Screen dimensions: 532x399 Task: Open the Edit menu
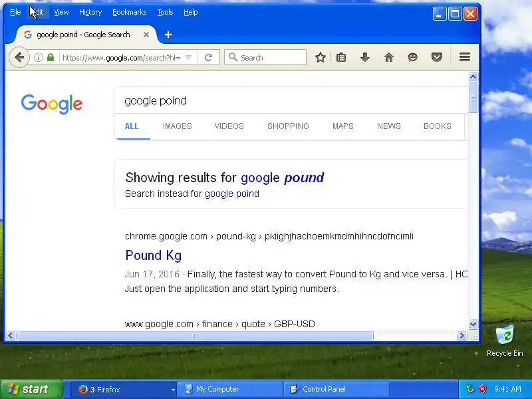point(37,12)
